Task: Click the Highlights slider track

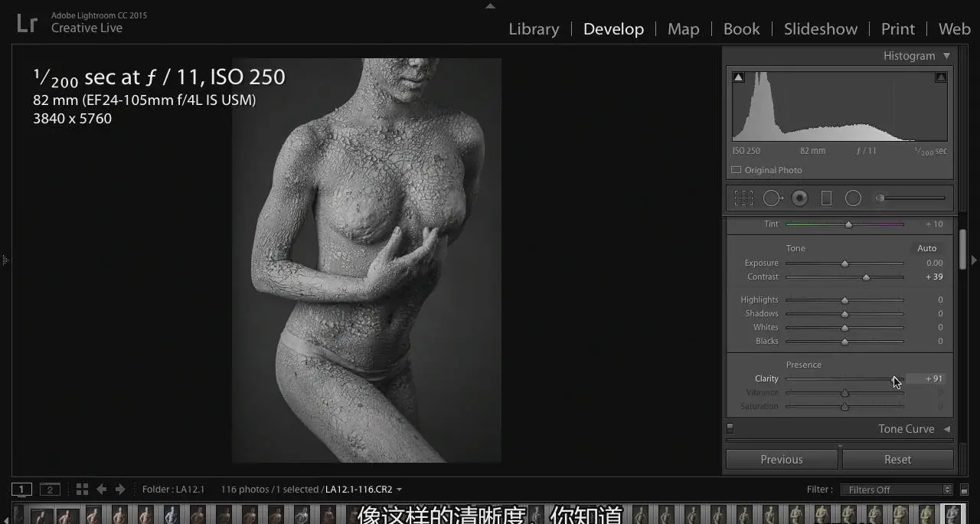Action: tap(844, 300)
